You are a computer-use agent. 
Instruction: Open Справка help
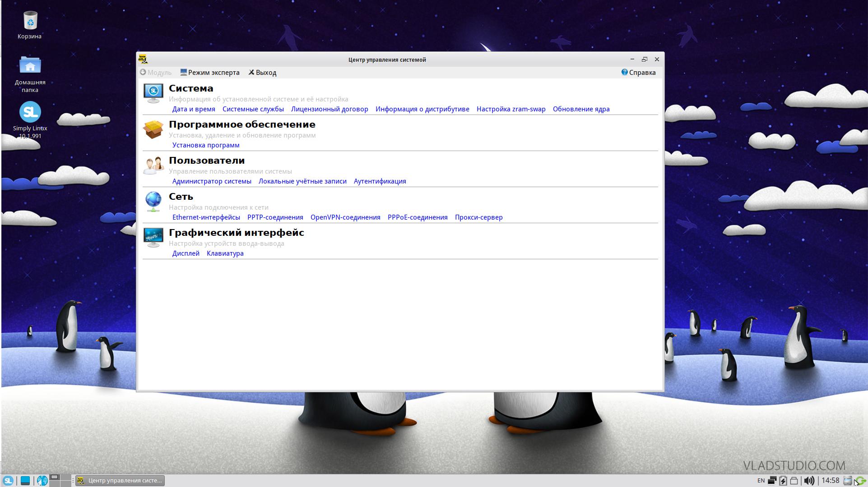point(638,73)
